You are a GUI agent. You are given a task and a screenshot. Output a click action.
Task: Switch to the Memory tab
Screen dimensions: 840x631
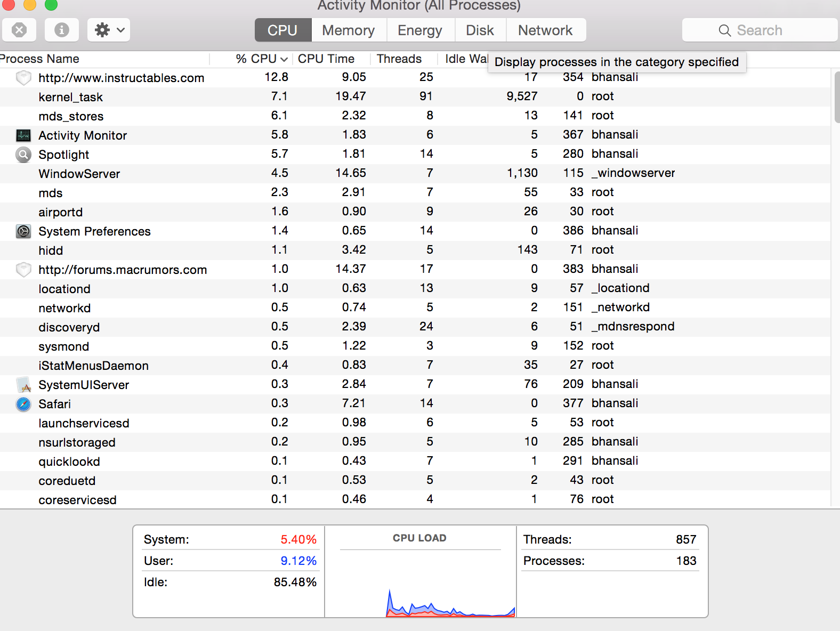coord(349,30)
